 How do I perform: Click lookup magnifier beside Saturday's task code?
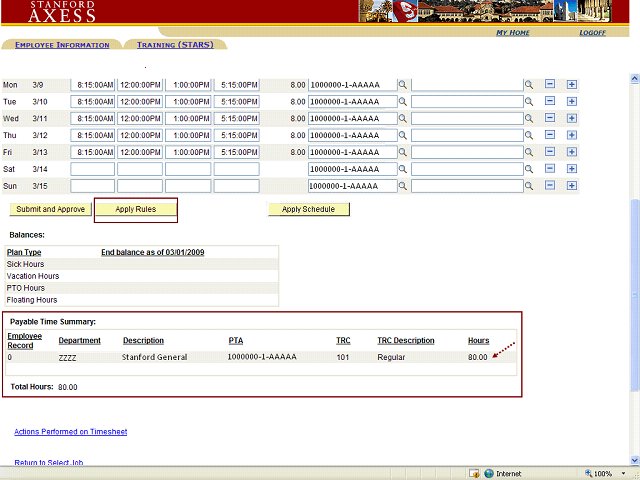coord(403,169)
